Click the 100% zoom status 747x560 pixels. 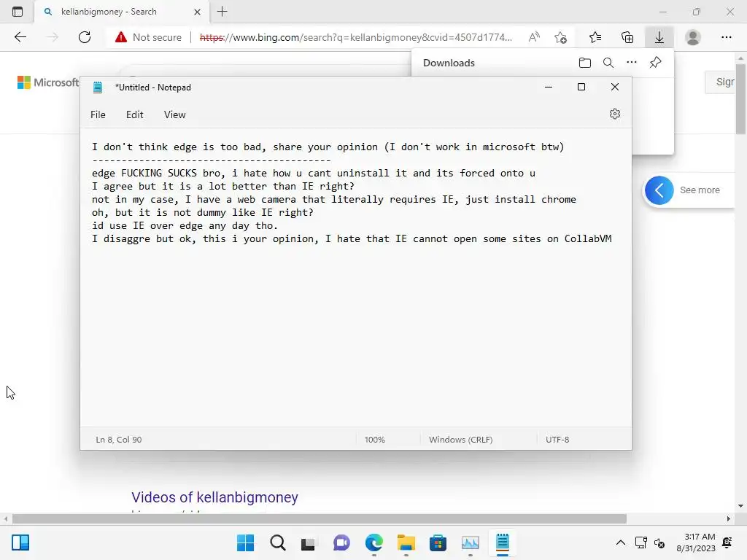374,440
